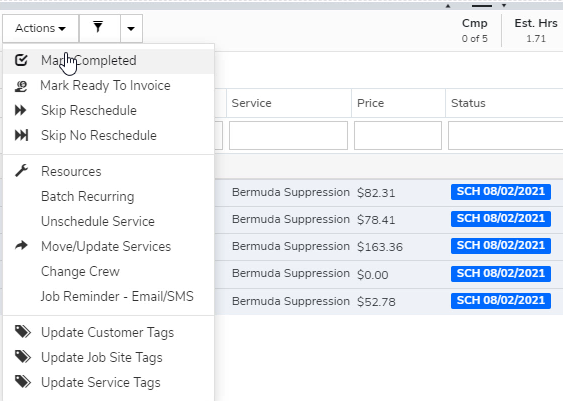Click the Update Customer Tags tag icon
The image size is (563, 401).
click(23, 332)
